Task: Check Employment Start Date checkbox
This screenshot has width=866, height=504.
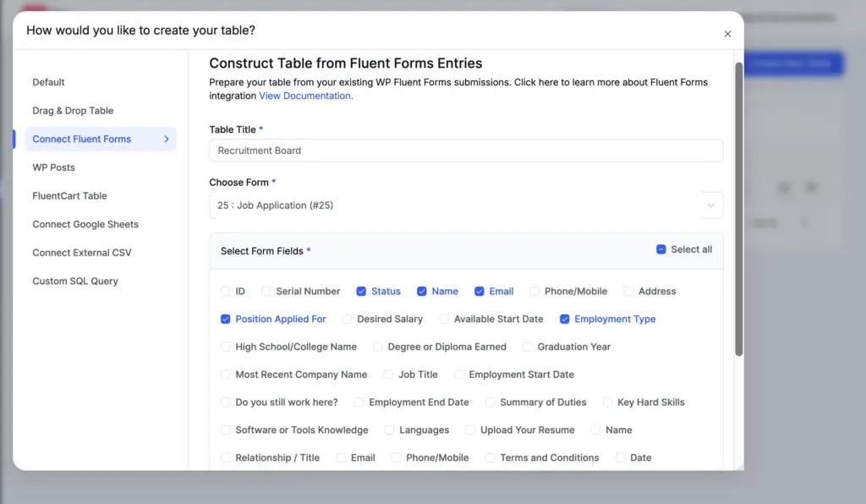Action: pyautogui.click(x=459, y=375)
